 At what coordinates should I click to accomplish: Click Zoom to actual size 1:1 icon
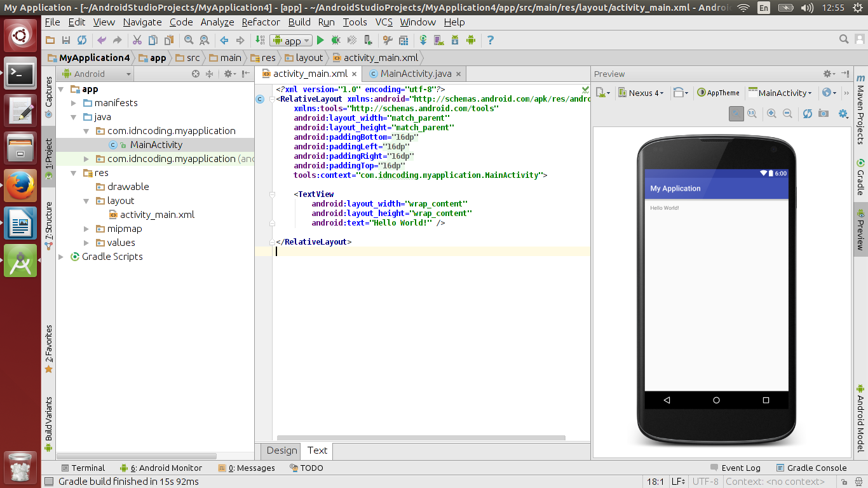pyautogui.click(x=752, y=113)
